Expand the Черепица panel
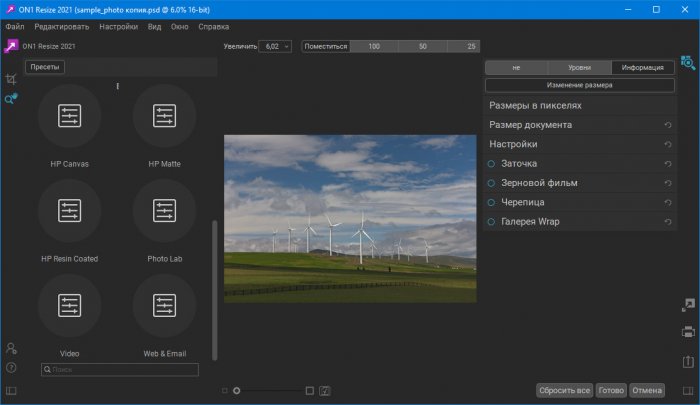700x405 pixels. coord(579,203)
